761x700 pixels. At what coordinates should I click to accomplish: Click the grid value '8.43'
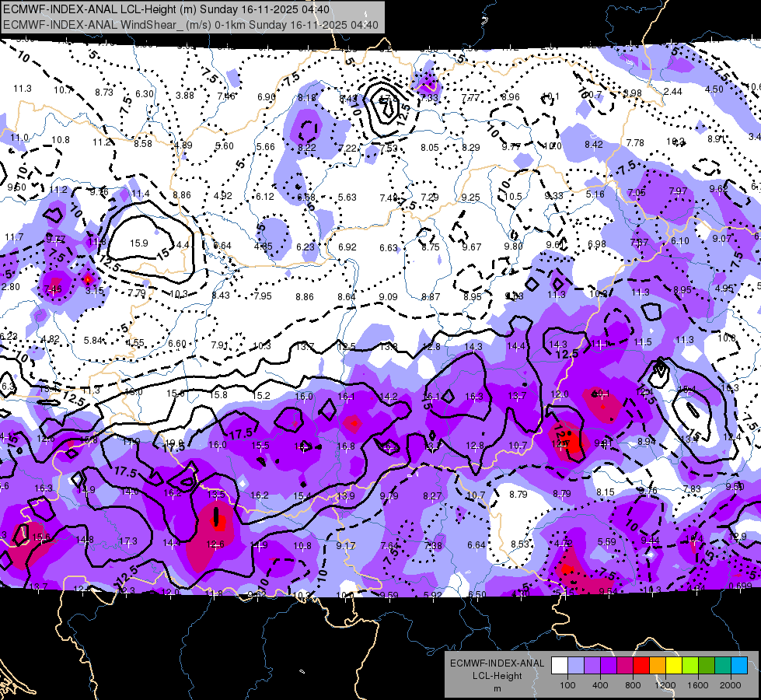coord(221,296)
